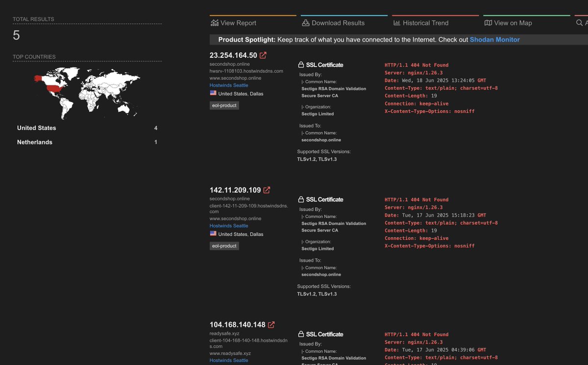Click the eol-product tag of 23.254.164.50
588x365 pixels.
(x=224, y=105)
